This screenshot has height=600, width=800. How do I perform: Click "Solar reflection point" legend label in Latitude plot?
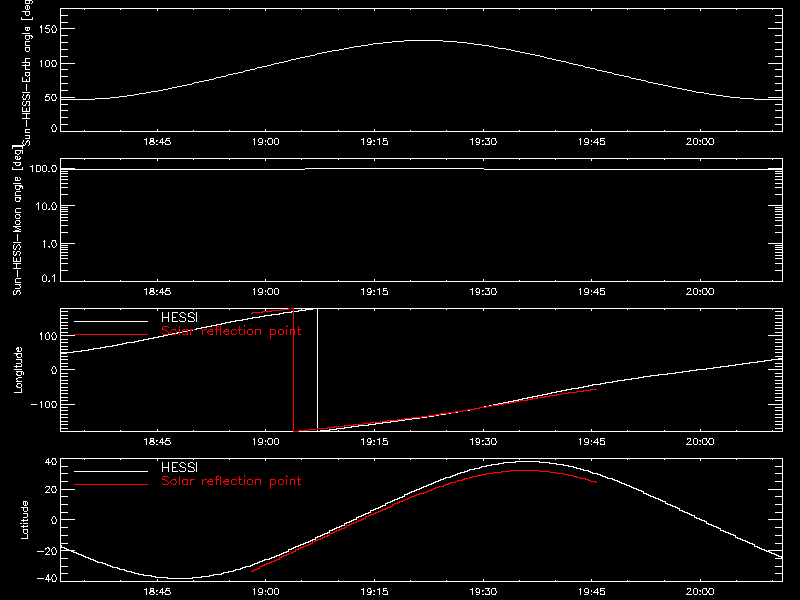point(231,481)
